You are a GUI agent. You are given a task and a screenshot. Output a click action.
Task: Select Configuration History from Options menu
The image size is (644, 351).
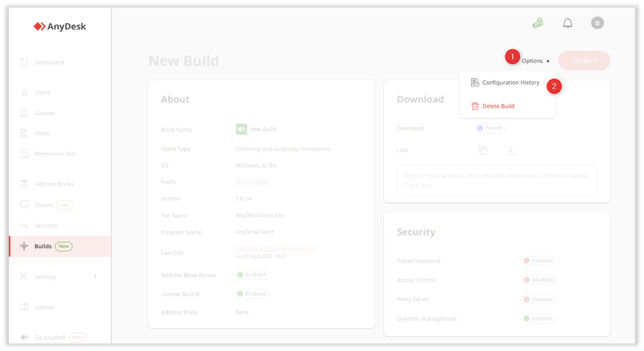click(x=510, y=83)
